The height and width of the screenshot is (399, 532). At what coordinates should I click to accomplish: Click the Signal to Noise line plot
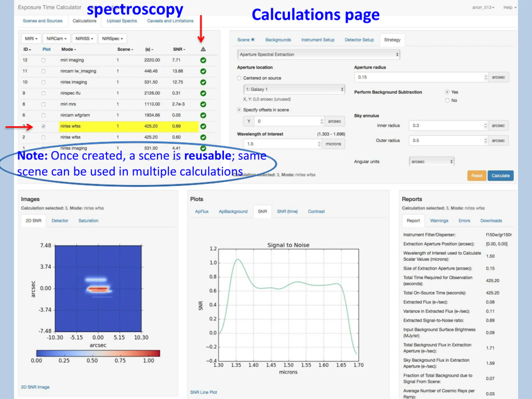point(288,305)
